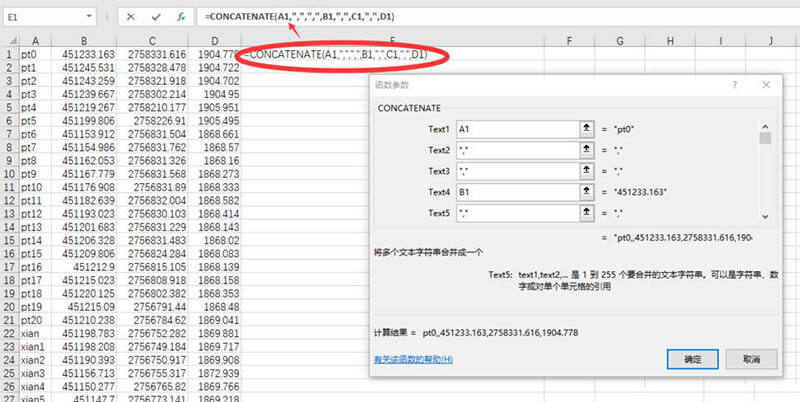Select the column B header

point(84,41)
